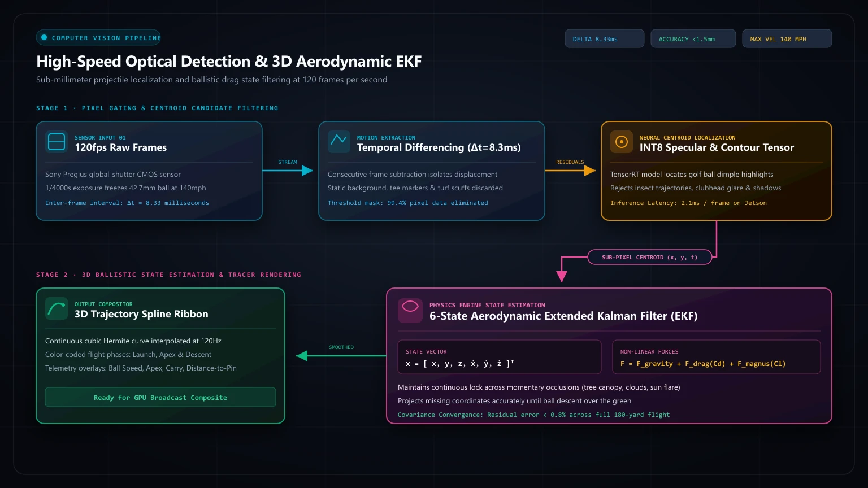Click the Inter-frame interval: Δt = 8.33 milliseconds line
The image size is (868, 488).
[127, 203]
